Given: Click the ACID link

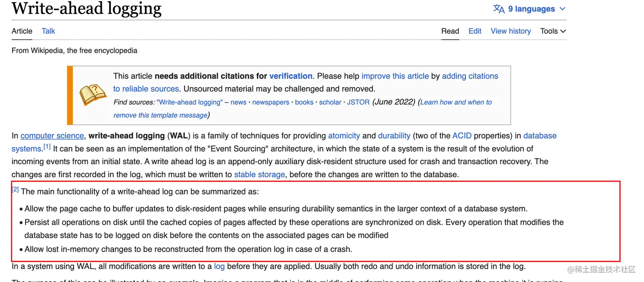Looking at the screenshot, I should [x=462, y=136].
